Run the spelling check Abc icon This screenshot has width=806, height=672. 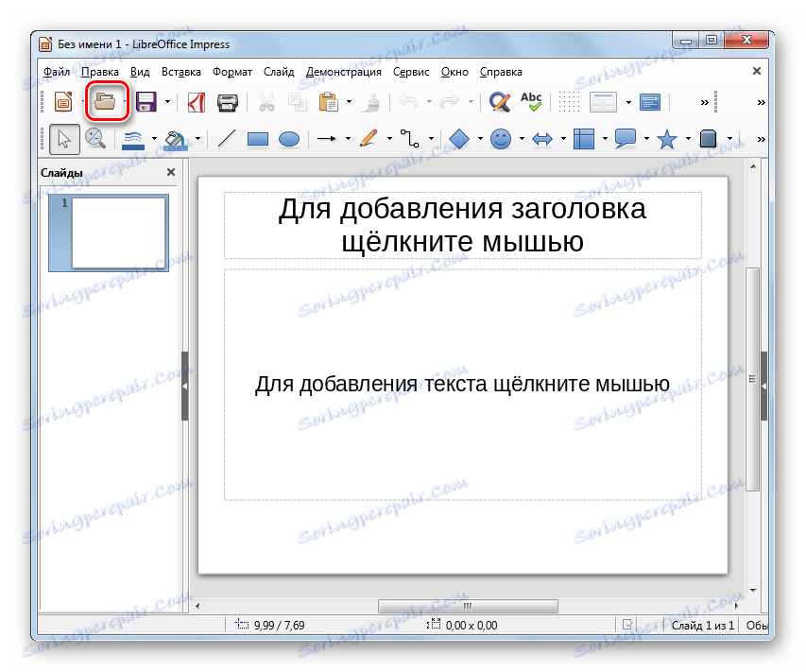pyautogui.click(x=531, y=101)
